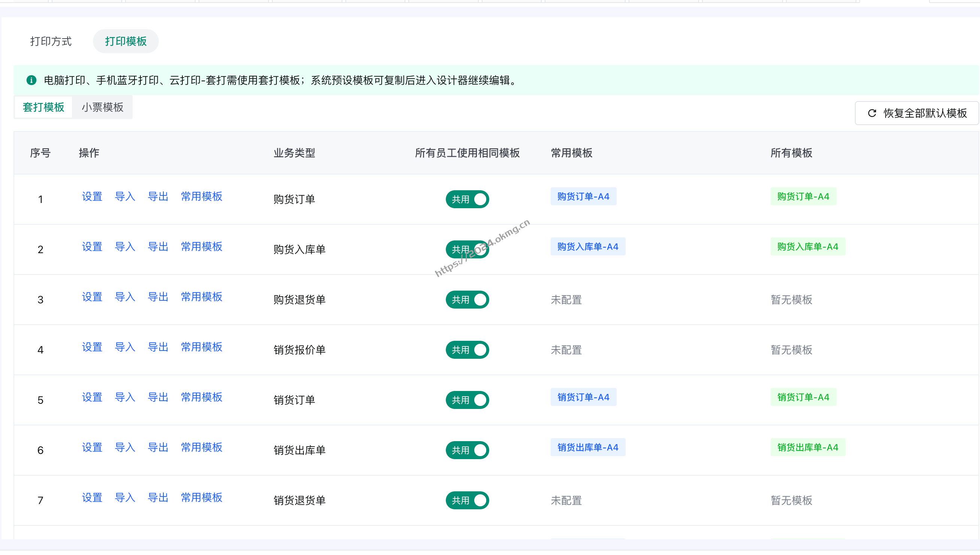Switch to the 打印方式 tab
980x555 pixels.
click(51, 41)
